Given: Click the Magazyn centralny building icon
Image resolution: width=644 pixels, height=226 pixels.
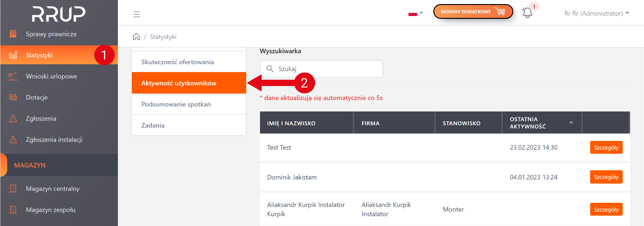Looking at the screenshot, I should [x=13, y=189].
